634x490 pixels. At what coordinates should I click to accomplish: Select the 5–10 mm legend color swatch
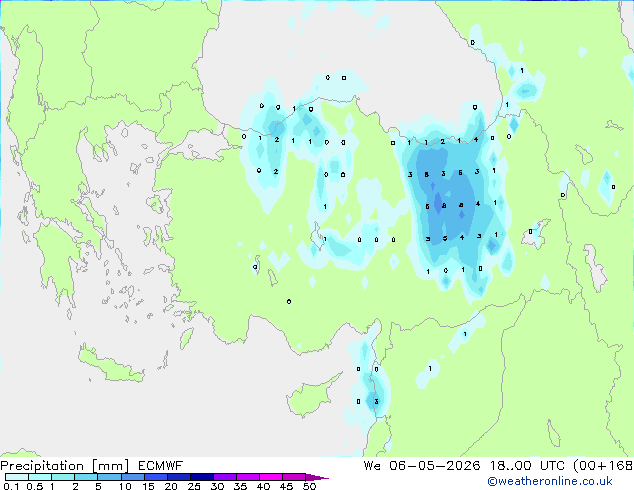[x=109, y=477]
